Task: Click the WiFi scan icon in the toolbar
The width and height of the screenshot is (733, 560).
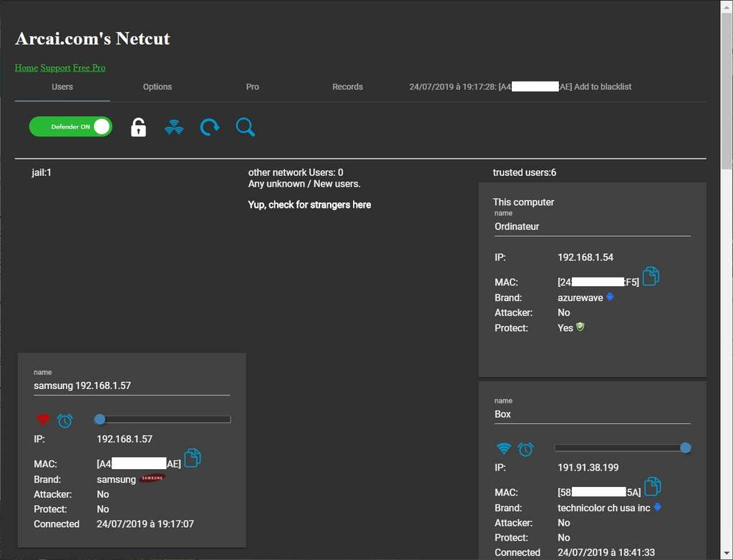Action: click(173, 127)
